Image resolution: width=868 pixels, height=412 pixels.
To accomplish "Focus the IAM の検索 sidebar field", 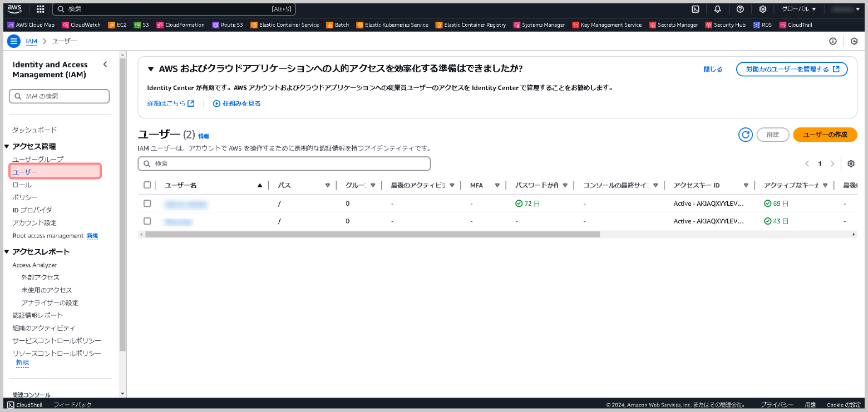I will click(x=59, y=96).
